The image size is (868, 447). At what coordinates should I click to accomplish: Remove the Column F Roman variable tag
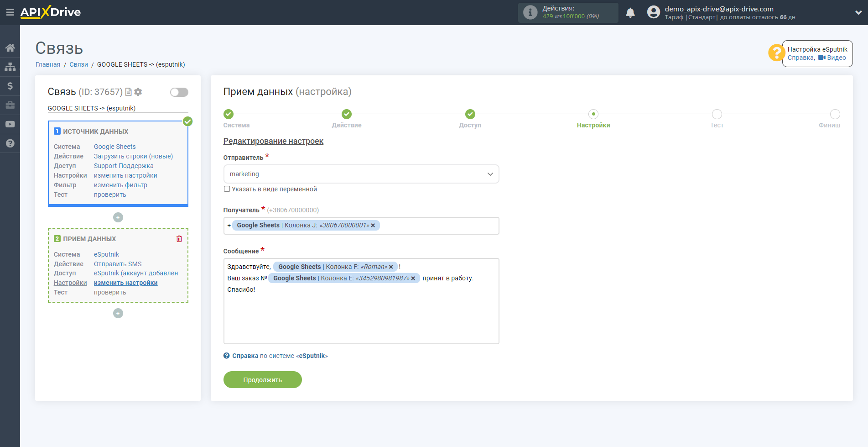[391, 267]
